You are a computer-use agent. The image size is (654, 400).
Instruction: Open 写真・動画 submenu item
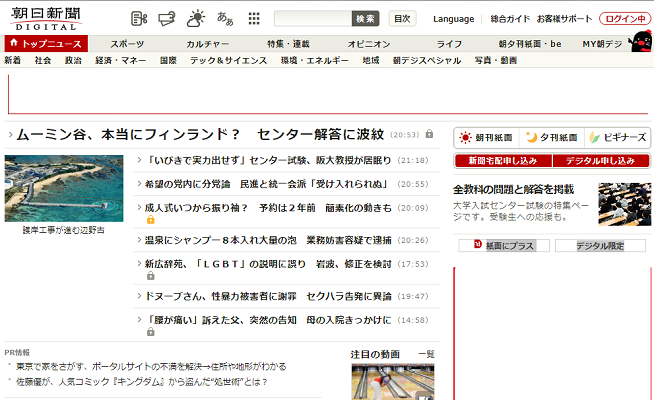pyautogui.click(x=496, y=60)
